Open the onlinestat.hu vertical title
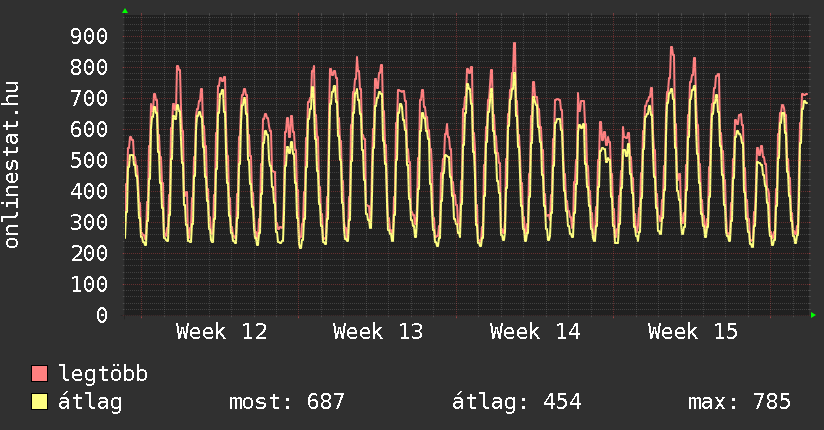Viewport: 824px width, 430px height. 13,165
